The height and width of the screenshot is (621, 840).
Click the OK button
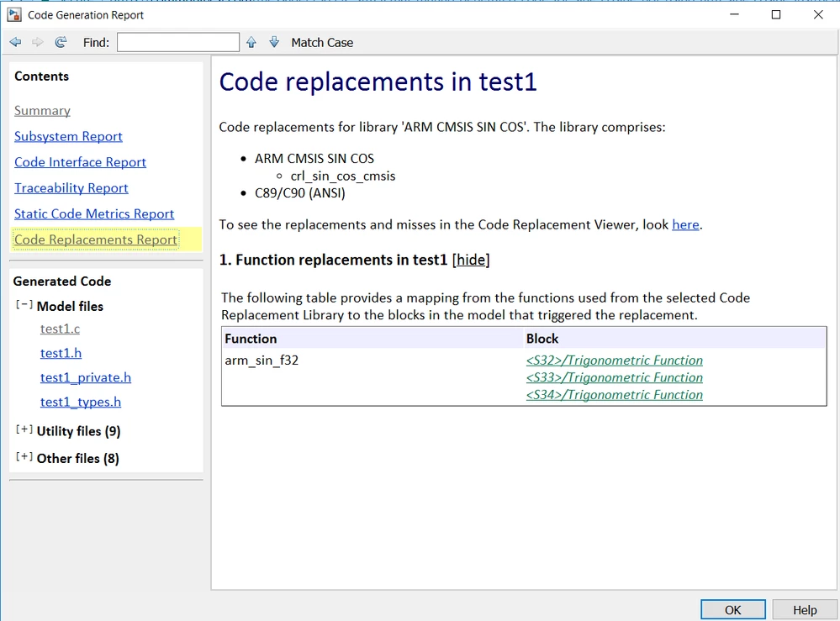[x=733, y=610]
